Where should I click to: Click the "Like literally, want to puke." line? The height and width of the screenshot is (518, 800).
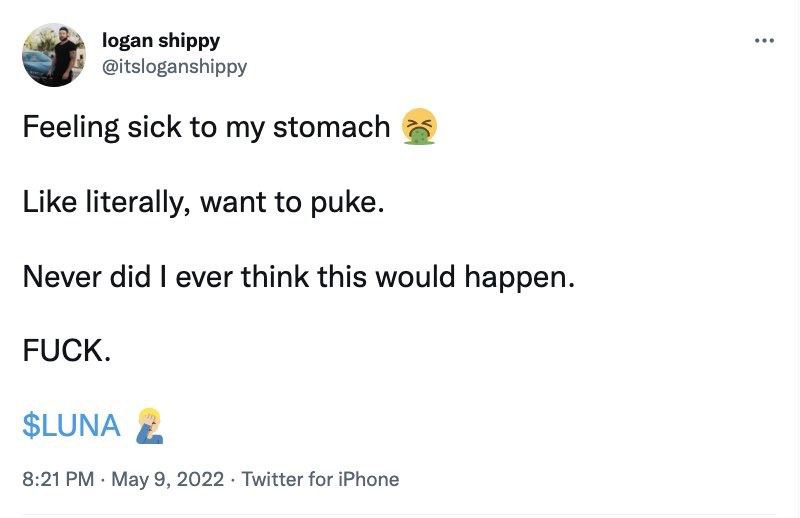[x=203, y=202]
